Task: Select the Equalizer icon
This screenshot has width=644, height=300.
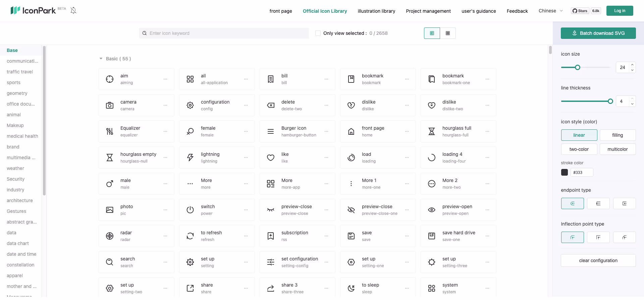Action: point(110,131)
